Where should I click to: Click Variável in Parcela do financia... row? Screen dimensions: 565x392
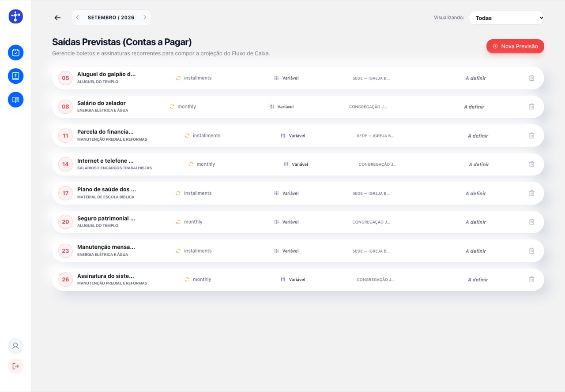click(297, 136)
